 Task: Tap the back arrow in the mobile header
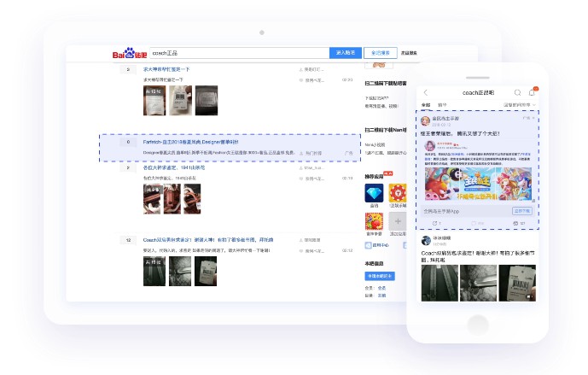coord(426,92)
